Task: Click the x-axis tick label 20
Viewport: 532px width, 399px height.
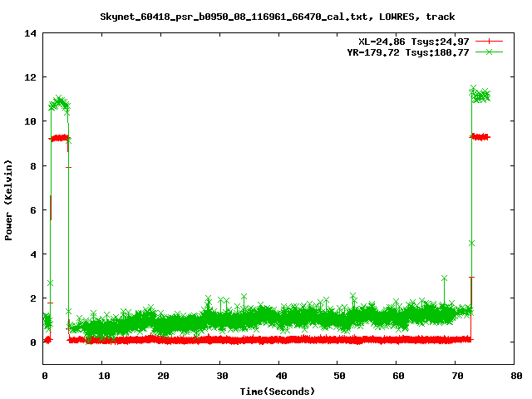Action: pos(163,376)
